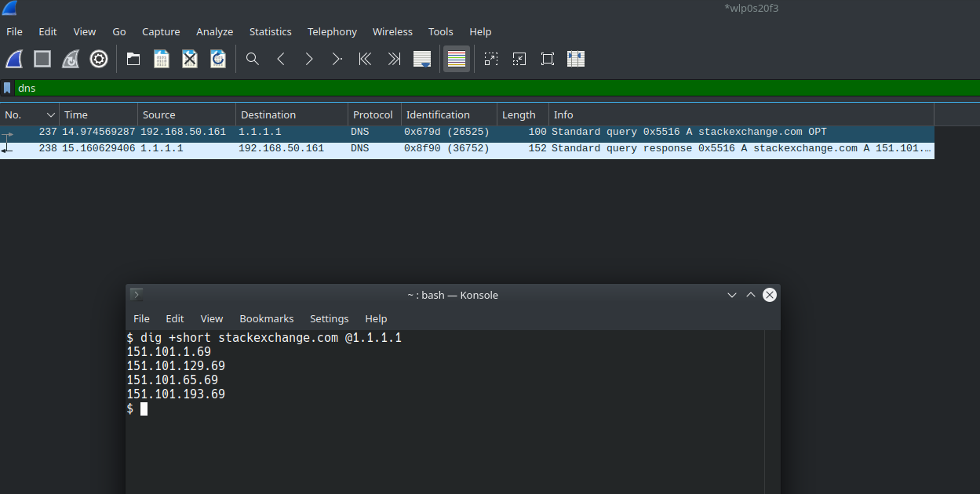Open the find packet magnifier tool
The image size is (980, 494).
coord(252,58)
